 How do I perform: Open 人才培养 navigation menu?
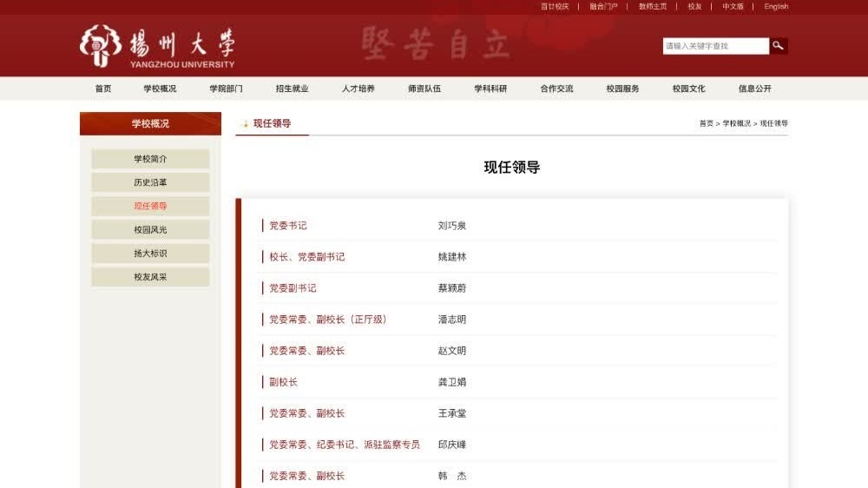pos(358,89)
